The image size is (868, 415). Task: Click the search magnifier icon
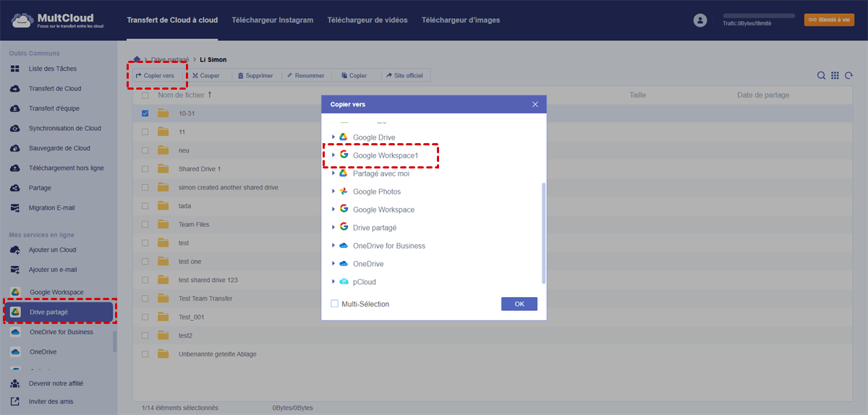pyautogui.click(x=822, y=75)
